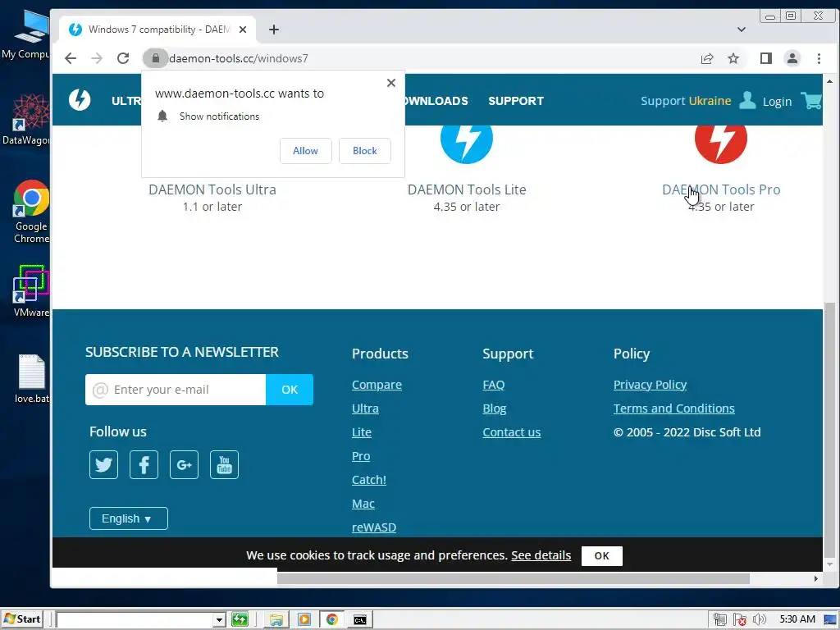Viewport: 840px width, 630px height.
Task: Open SUPPORT menu in site header
Action: coord(516,101)
